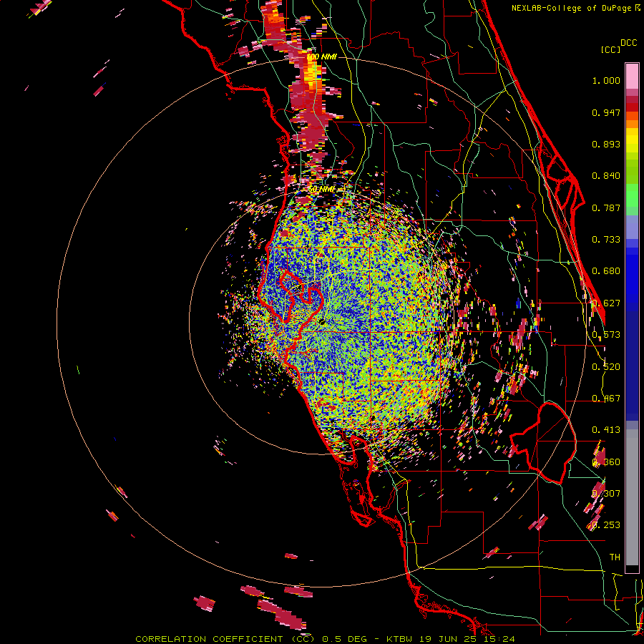Click the [CC] legend unit label
The width and height of the screenshot is (644, 644).
coord(610,49)
